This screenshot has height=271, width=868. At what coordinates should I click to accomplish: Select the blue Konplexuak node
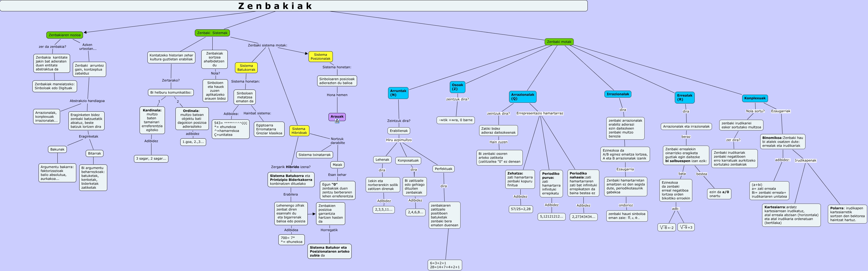755,98
